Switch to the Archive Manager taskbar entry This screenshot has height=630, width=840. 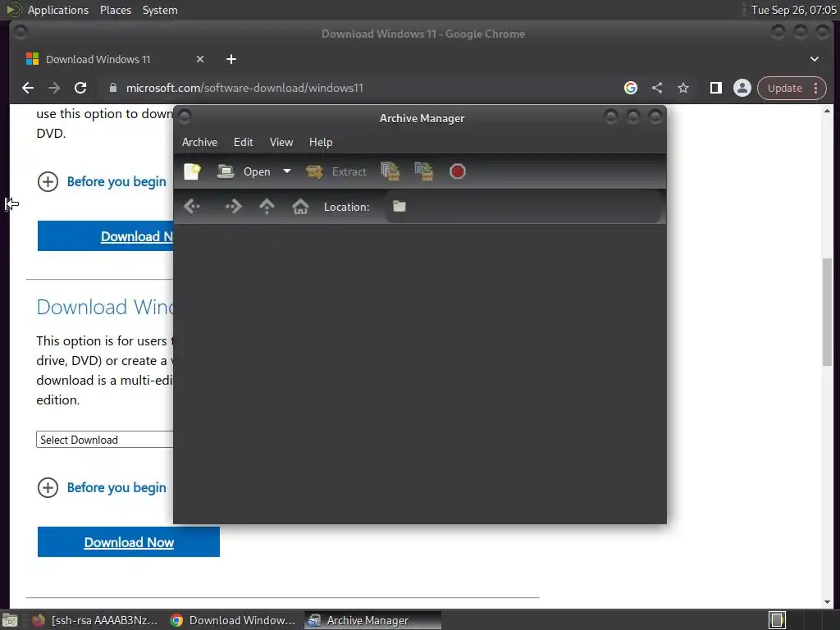(373, 620)
